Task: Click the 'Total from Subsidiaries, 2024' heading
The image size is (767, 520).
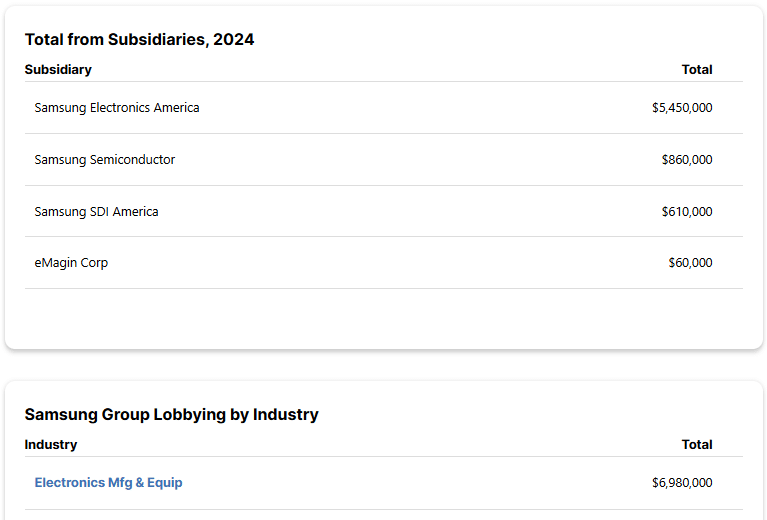Action: point(139,40)
